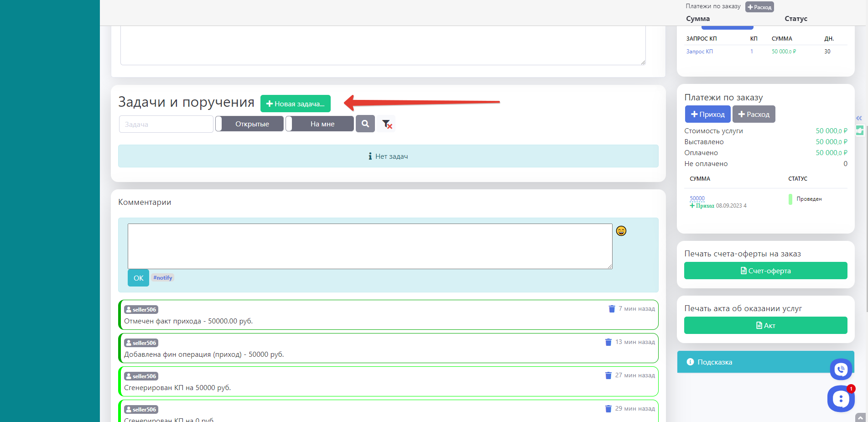Open the 'Запрос КП' link

coord(699,52)
